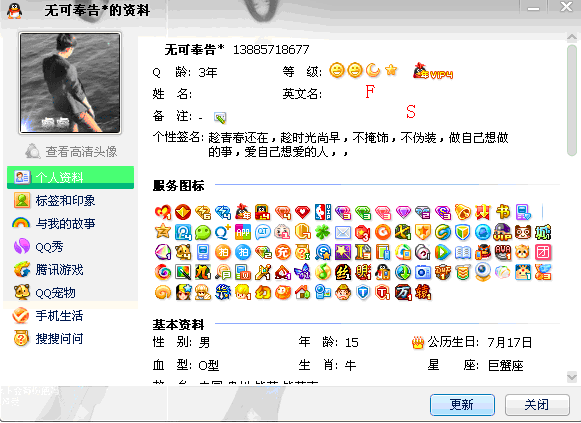Click the VIP4 member badge beside level
The image size is (581, 423).
(x=433, y=71)
